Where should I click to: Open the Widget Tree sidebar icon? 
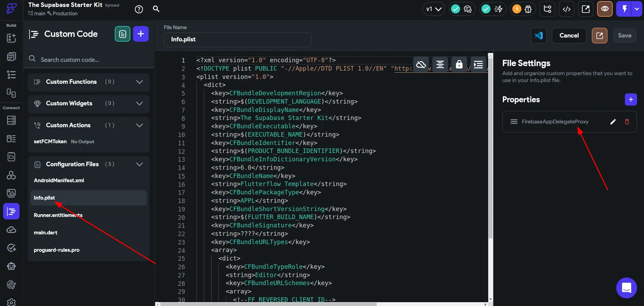[x=11, y=75]
